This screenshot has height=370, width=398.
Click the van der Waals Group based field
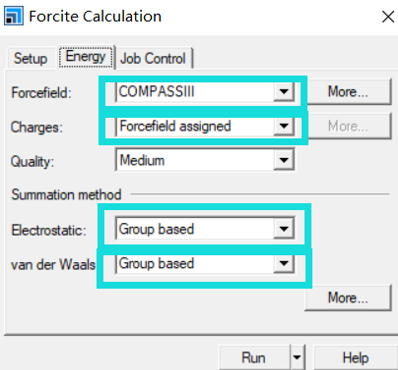pyautogui.click(x=195, y=264)
